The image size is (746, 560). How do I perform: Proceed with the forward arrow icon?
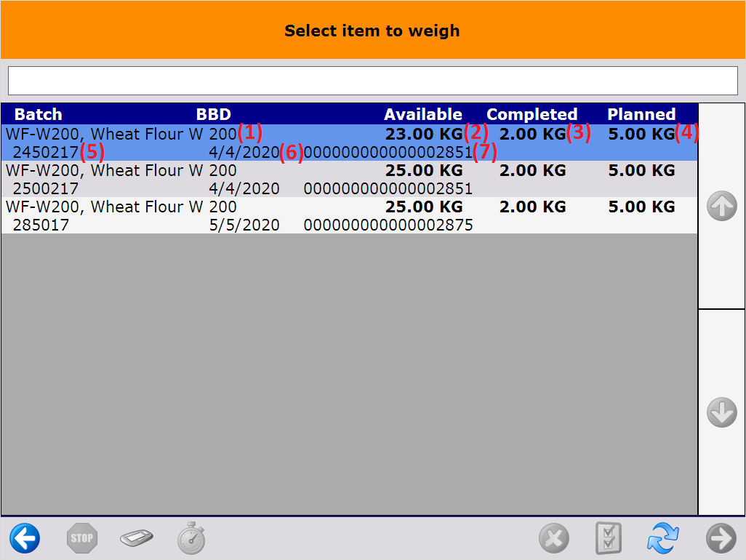721,539
